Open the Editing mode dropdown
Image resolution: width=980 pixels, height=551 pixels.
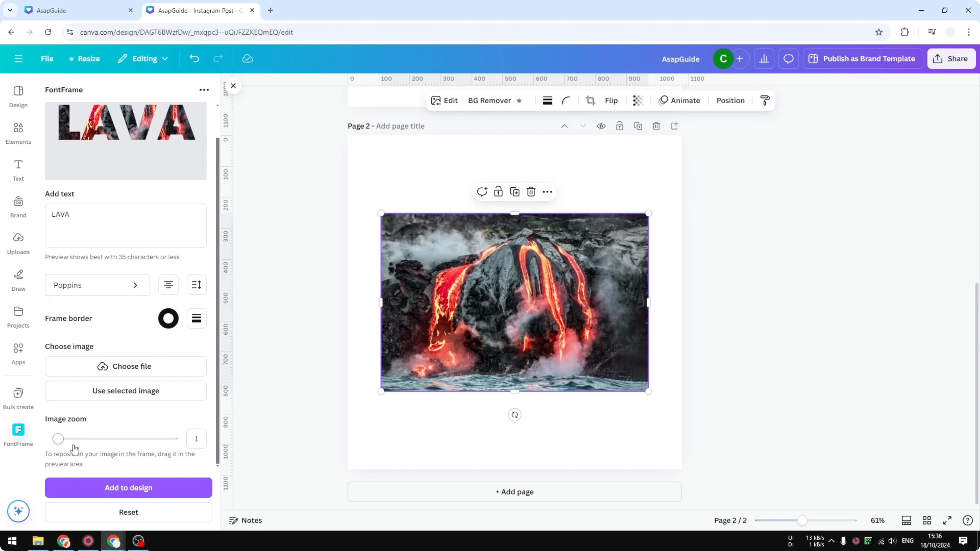(143, 59)
